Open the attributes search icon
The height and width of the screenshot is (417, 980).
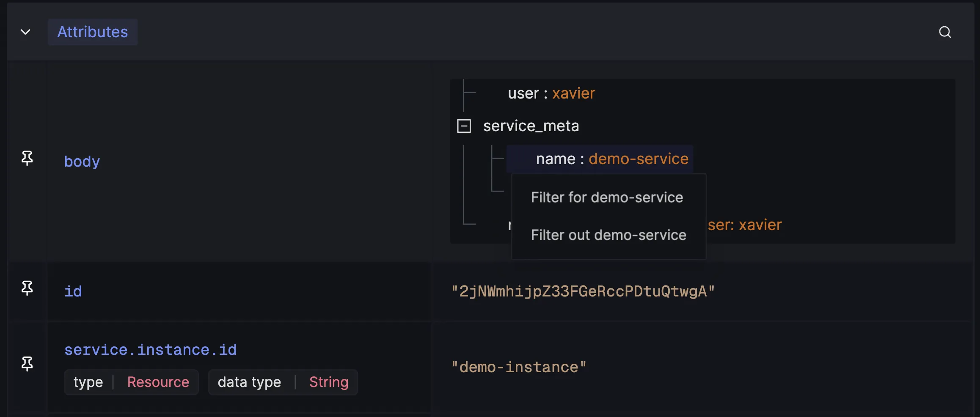945,32
